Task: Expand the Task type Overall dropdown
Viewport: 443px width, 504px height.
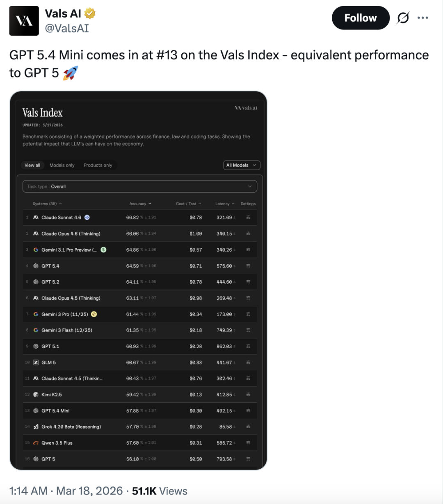Action: click(x=139, y=186)
